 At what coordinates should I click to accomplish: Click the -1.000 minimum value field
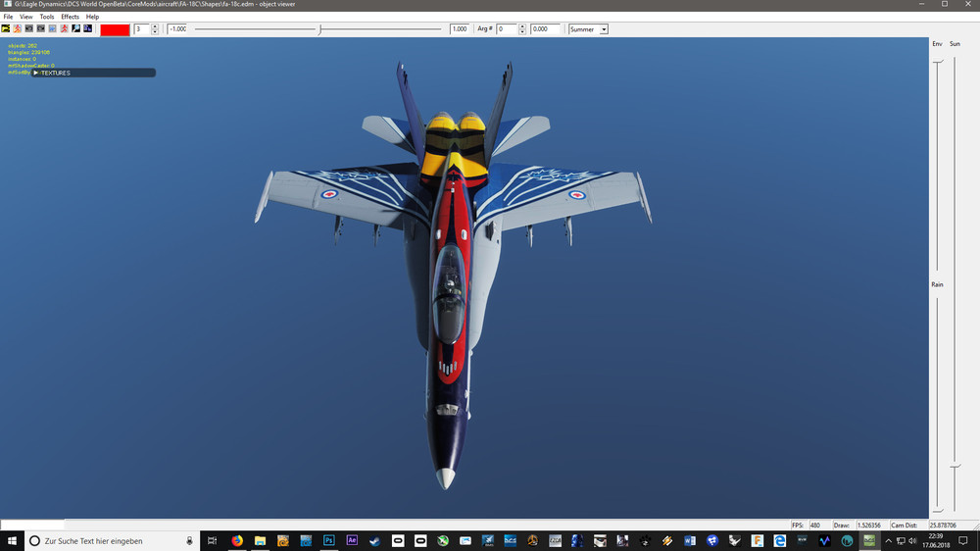[177, 29]
